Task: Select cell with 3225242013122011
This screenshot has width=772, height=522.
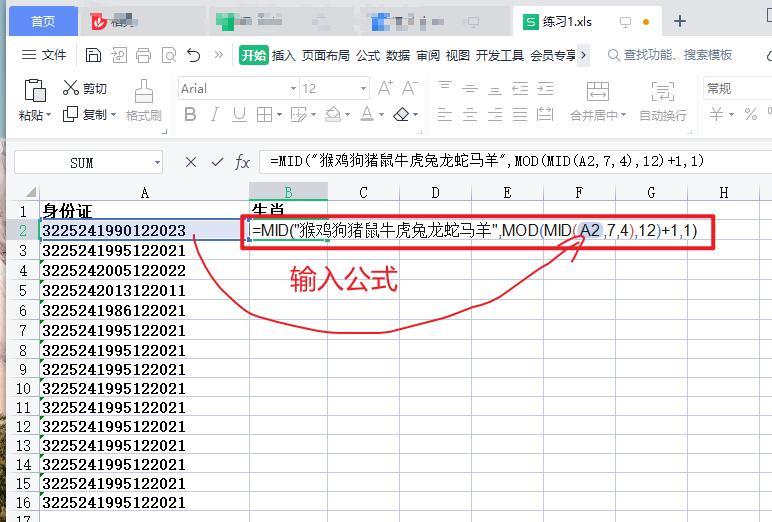Action: [x=144, y=291]
